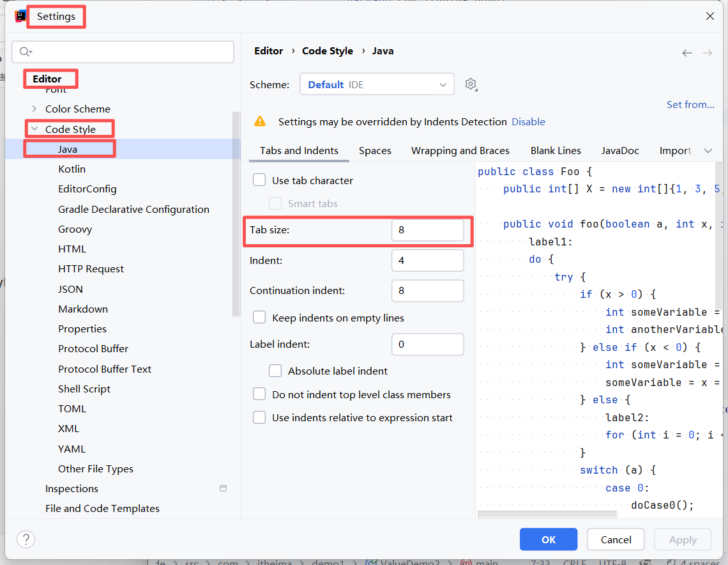Select HTTP Request code style
This screenshot has height=565, width=728.
click(91, 269)
